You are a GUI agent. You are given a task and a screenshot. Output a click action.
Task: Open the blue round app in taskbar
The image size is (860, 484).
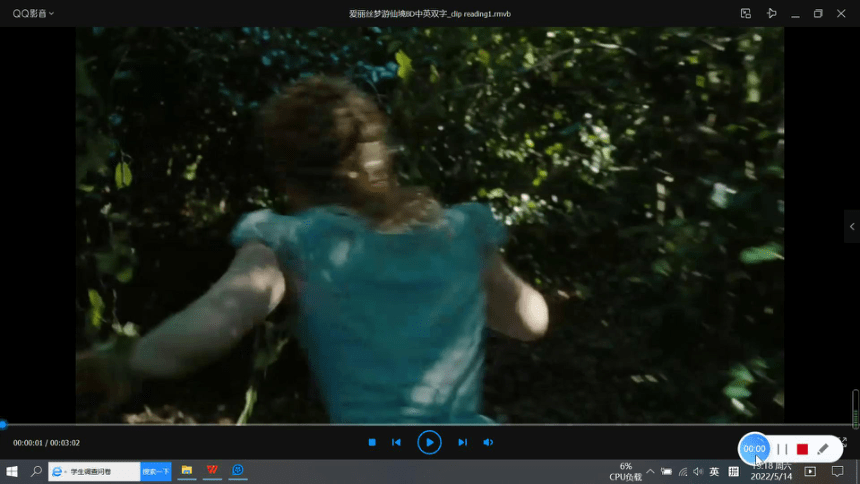point(237,470)
